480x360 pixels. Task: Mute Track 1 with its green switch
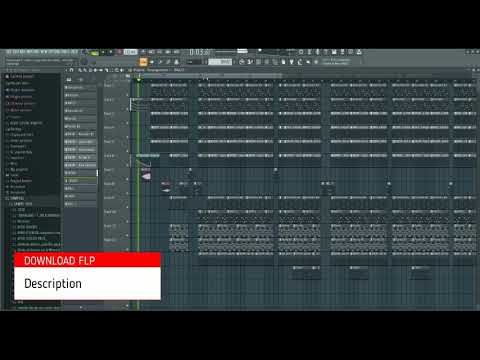click(x=127, y=96)
